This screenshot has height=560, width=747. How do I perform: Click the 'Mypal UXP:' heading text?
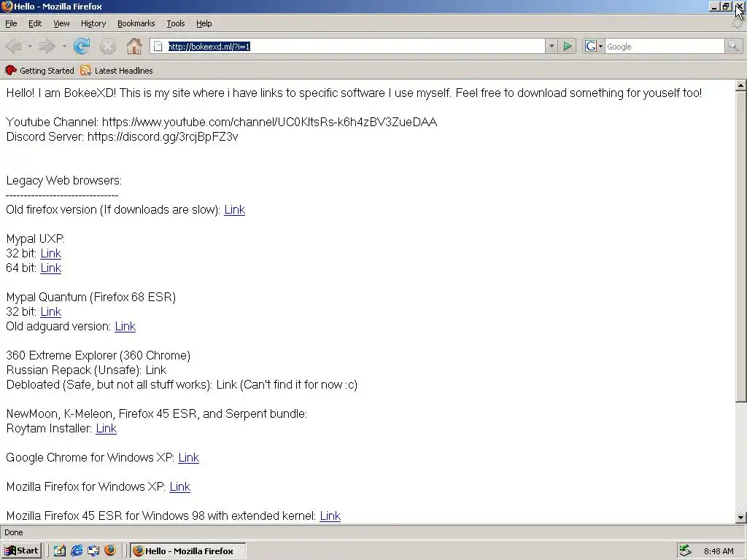[x=35, y=238]
